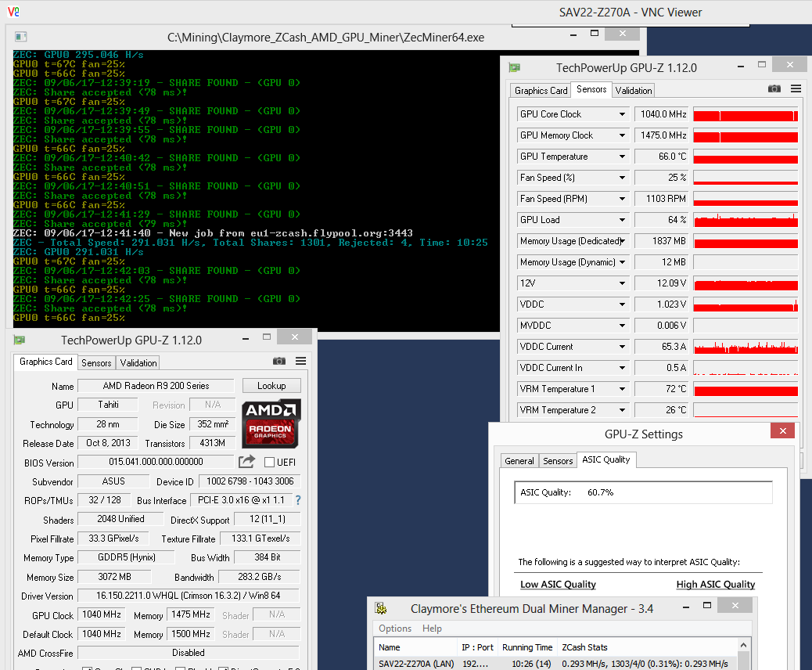Click the ZecMiner64 console window icon
Viewport: 812px width, 670px height.
(20, 37)
